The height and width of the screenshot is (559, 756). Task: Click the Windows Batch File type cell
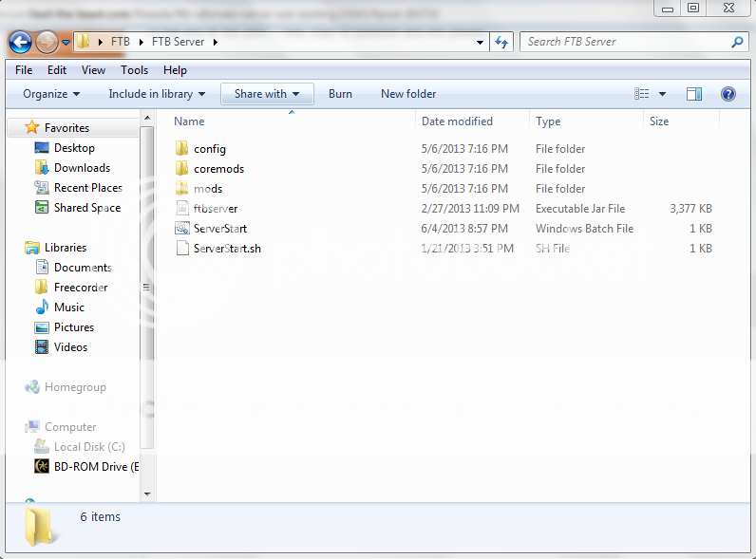coord(584,229)
